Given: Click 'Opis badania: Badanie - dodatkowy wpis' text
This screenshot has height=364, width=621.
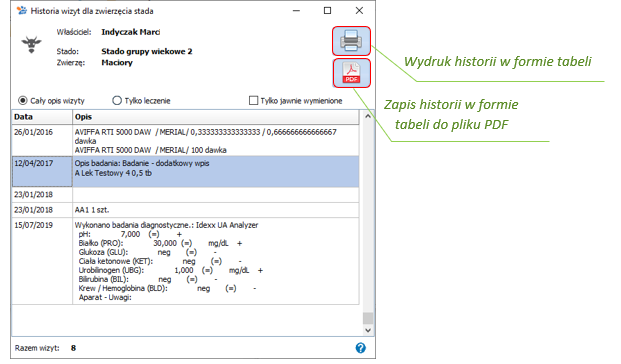Looking at the screenshot, I should [x=142, y=163].
